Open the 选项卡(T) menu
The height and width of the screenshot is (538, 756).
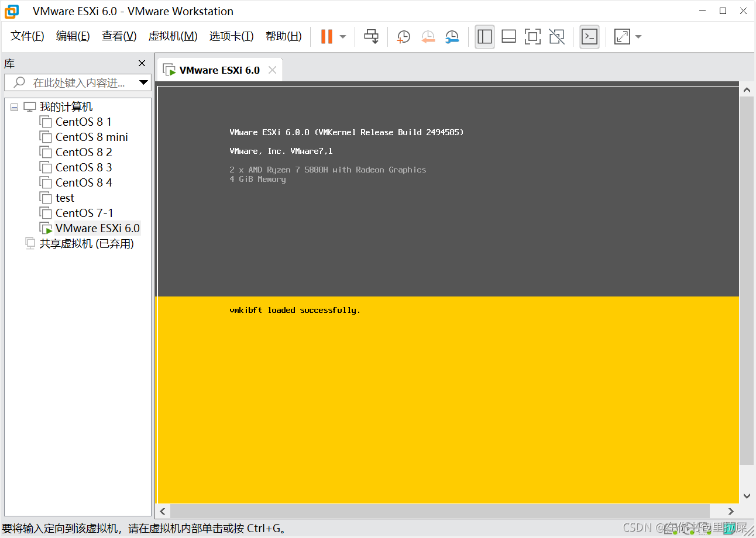[x=231, y=36]
